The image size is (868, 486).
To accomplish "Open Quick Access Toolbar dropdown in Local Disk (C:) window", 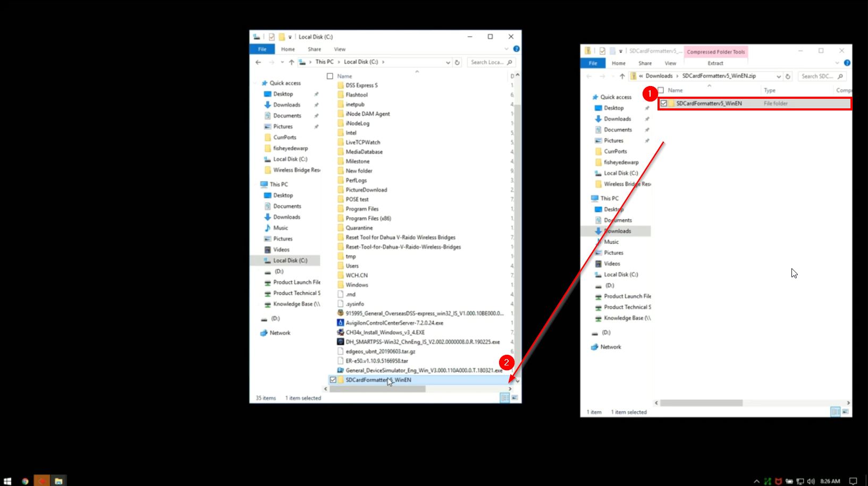I will tap(290, 37).
